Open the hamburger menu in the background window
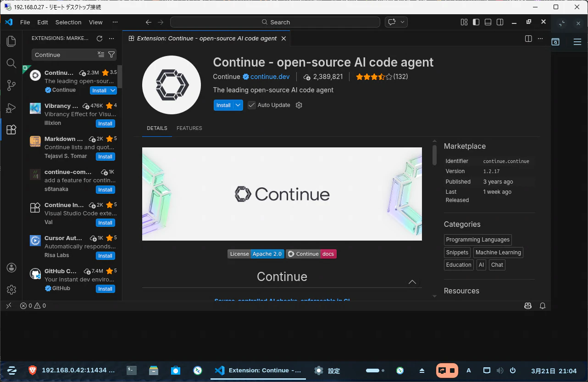588x382 pixels. 577,42
